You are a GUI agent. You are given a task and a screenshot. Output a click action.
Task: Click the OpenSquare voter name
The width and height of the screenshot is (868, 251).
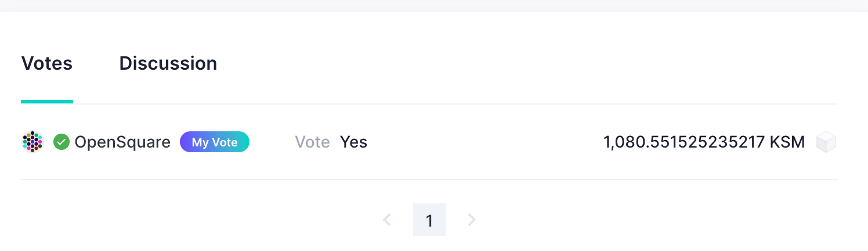pyautogui.click(x=122, y=142)
